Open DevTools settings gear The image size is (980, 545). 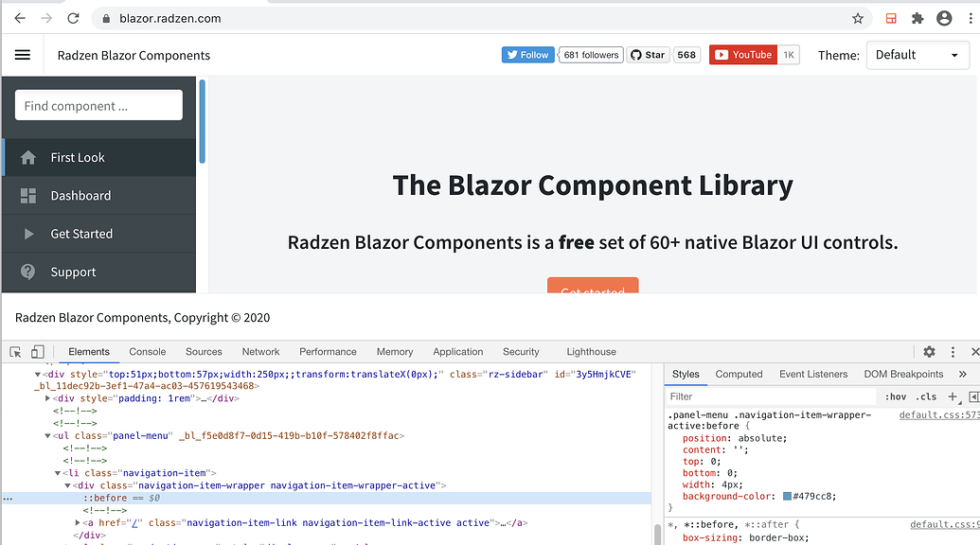point(930,351)
